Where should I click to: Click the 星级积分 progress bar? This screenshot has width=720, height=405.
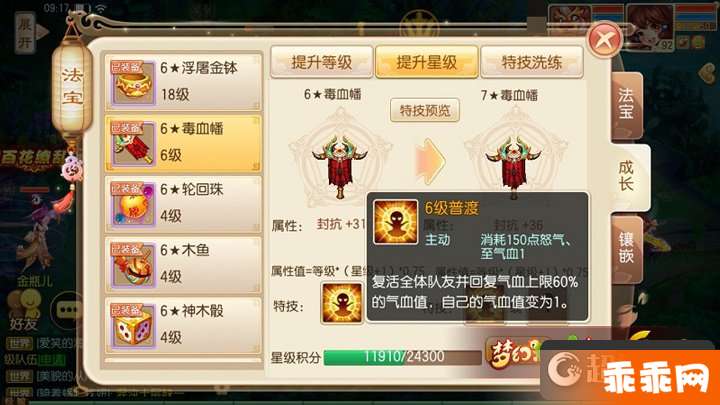(403, 357)
